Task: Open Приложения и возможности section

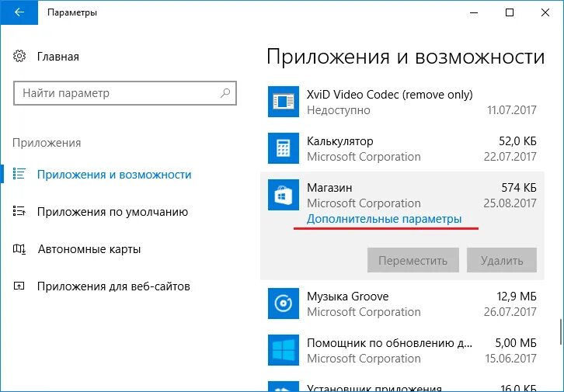Action: pyautogui.click(x=114, y=175)
